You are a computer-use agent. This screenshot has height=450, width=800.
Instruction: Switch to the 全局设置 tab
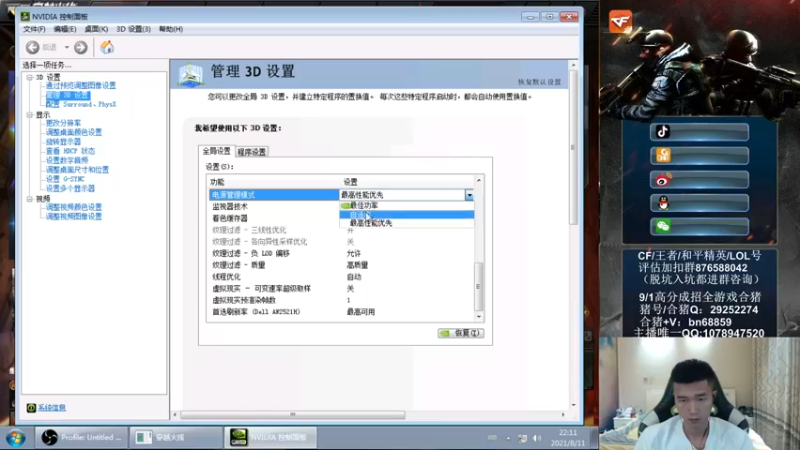point(216,151)
